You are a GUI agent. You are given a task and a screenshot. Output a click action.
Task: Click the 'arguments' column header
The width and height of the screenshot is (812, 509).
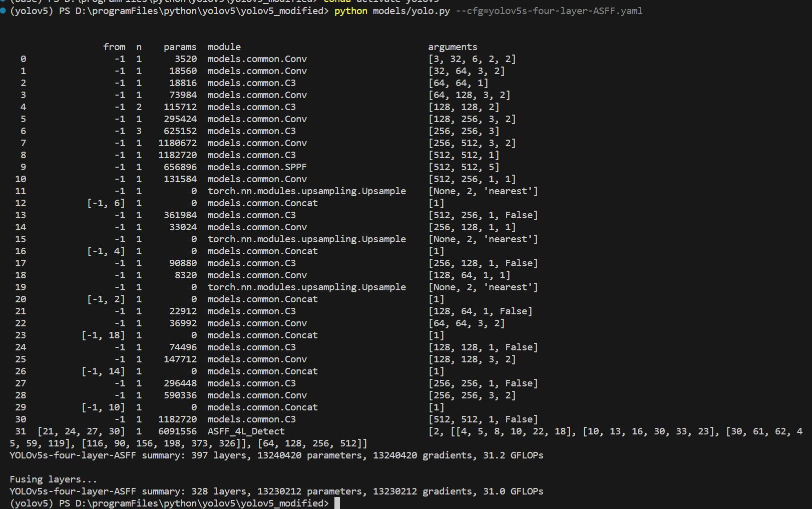(x=453, y=47)
